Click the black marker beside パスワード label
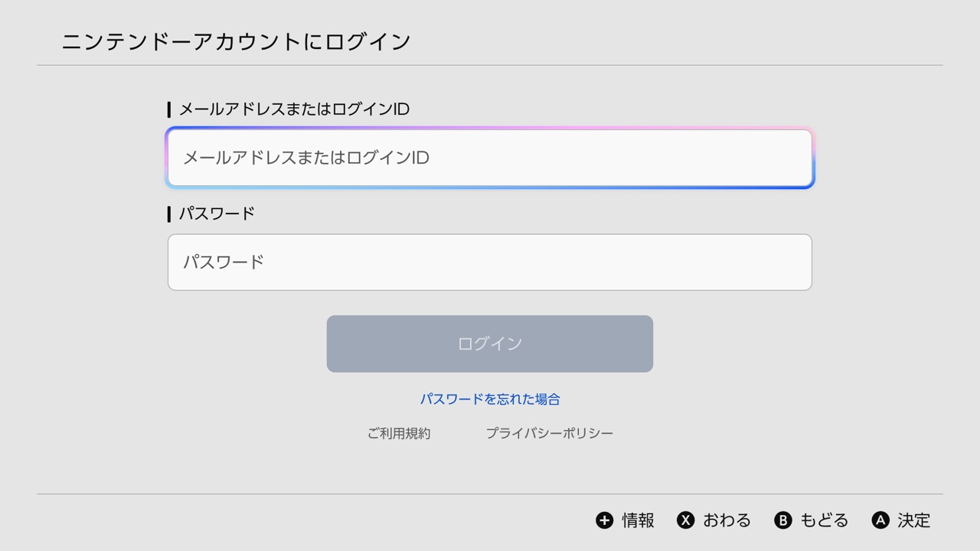980x551 pixels. 168,214
